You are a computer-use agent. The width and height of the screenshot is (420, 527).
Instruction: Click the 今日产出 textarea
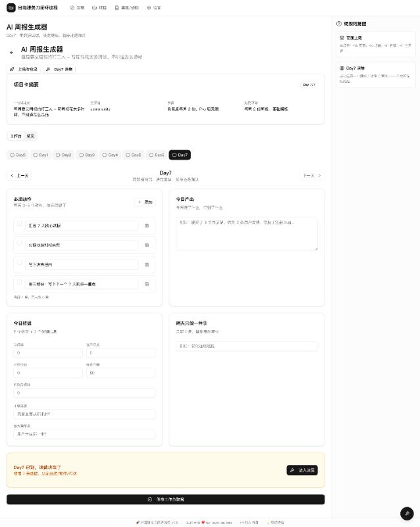click(247, 234)
